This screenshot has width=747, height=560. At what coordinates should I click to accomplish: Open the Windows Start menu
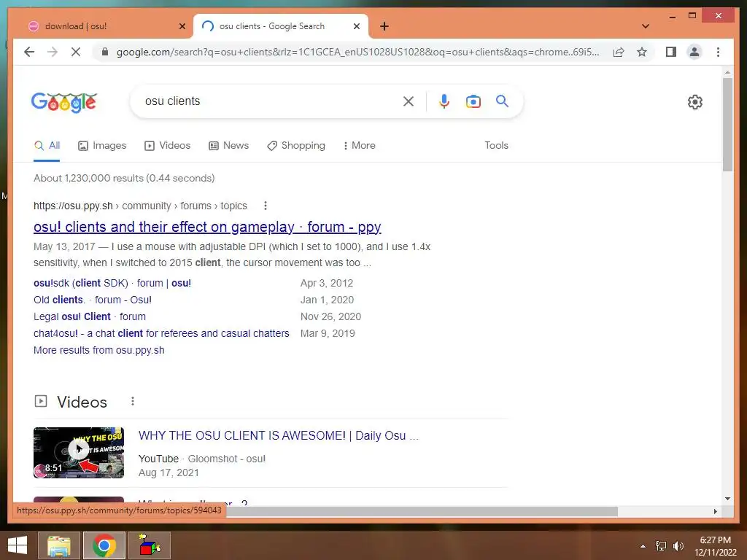coord(18,545)
